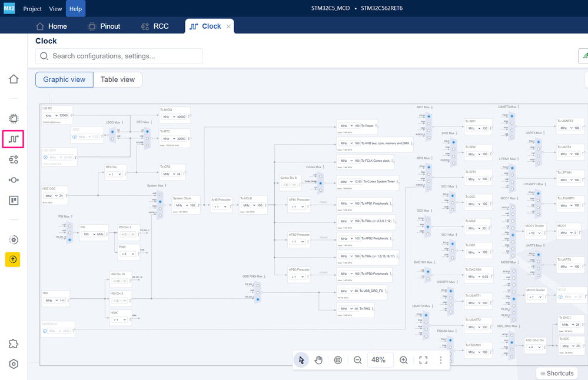The width and height of the screenshot is (588, 380).
Task: Open the AHB Prescaler divider dropdown
Action: pyautogui.click(x=220, y=207)
